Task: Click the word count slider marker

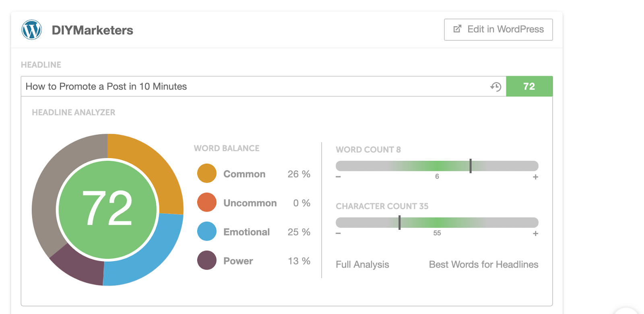Action: tap(470, 166)
